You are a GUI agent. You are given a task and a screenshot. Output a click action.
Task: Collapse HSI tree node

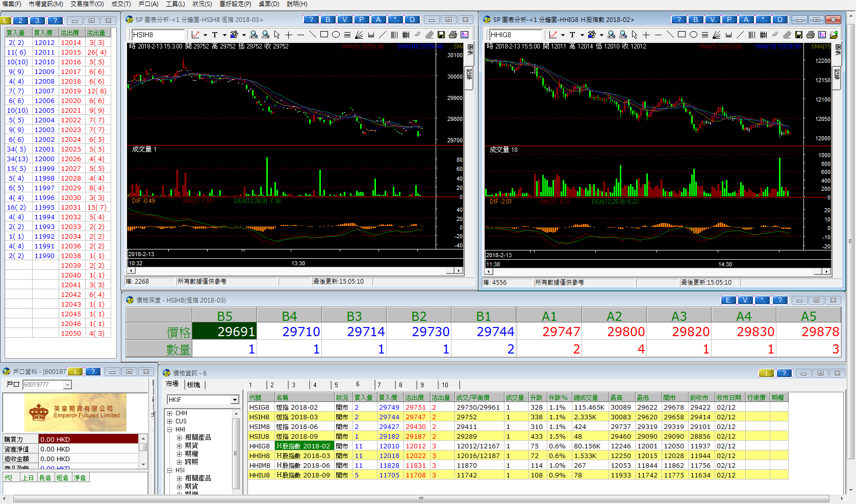tap(170, 470)
